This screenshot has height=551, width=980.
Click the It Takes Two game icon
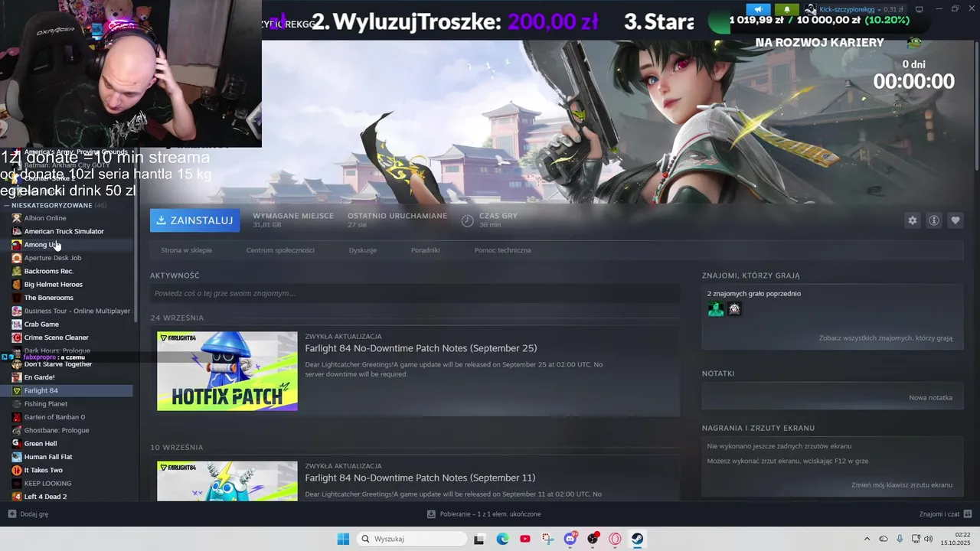[17, 470]
